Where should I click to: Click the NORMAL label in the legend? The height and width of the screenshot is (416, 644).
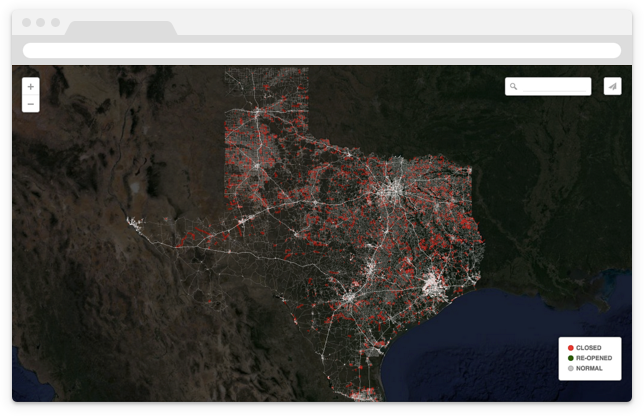[x=589, y=368]
